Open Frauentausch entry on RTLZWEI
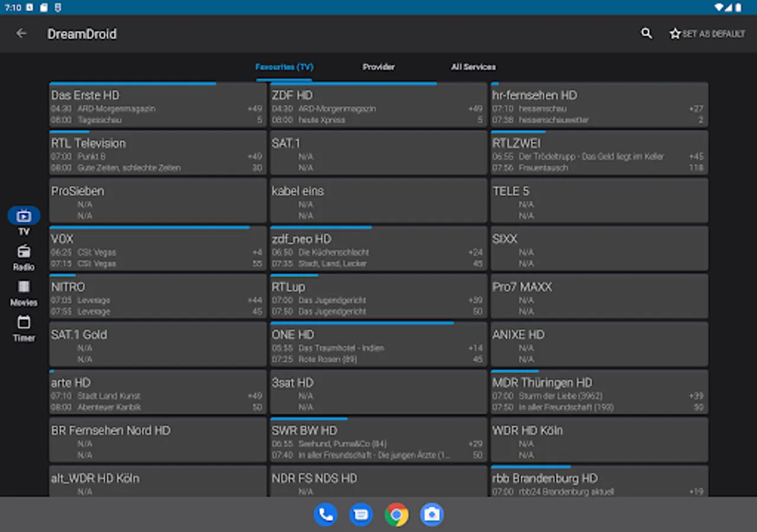This screenshot has width=757, height=532. pos(544,168)
